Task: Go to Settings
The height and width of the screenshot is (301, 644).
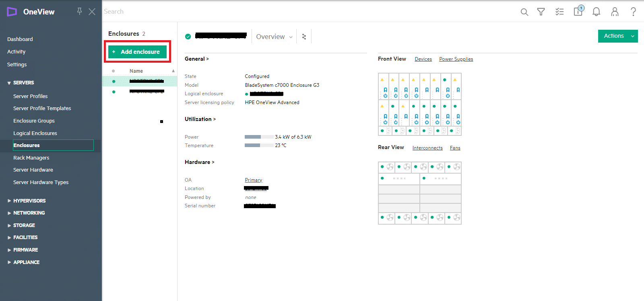Action: tap(17, 65)
